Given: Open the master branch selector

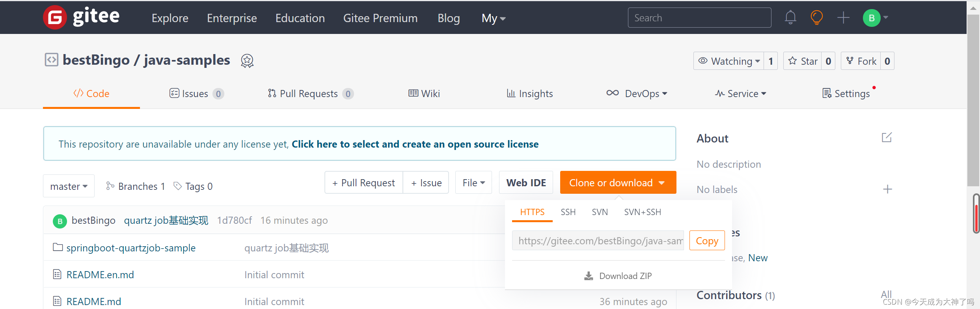Looking at the screenshot, I should pos(69,186).
